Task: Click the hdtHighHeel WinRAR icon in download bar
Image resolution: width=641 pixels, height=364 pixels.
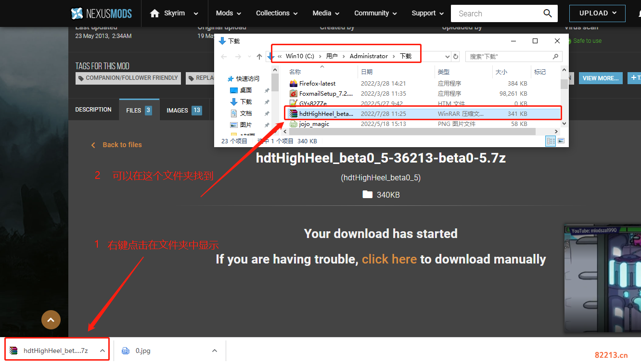Action: click(14, 351)
